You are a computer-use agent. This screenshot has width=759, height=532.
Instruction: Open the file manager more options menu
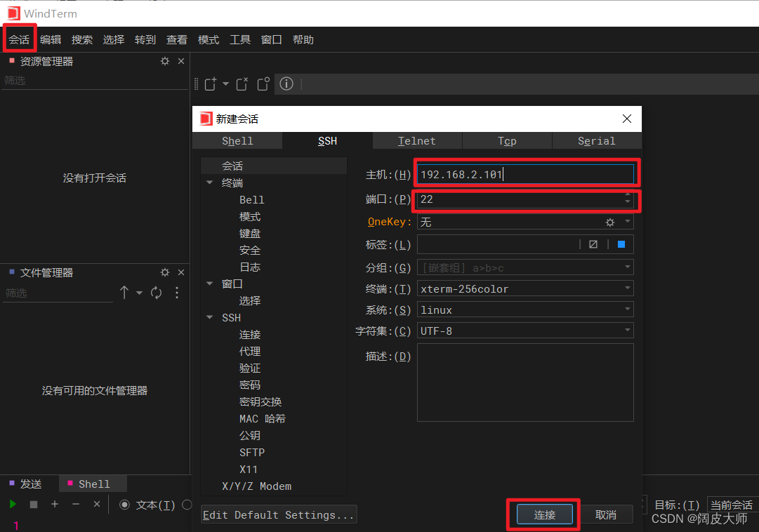pos(177,293)
